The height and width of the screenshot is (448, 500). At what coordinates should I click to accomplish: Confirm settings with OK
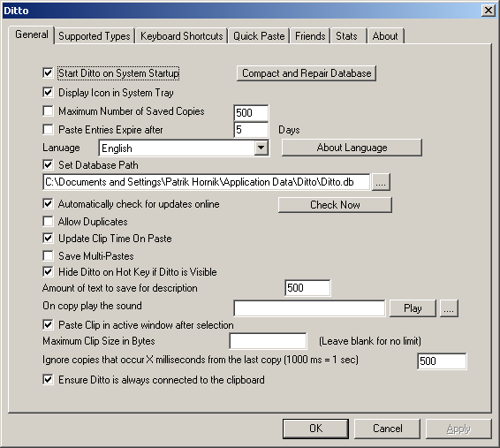point(315,429)
